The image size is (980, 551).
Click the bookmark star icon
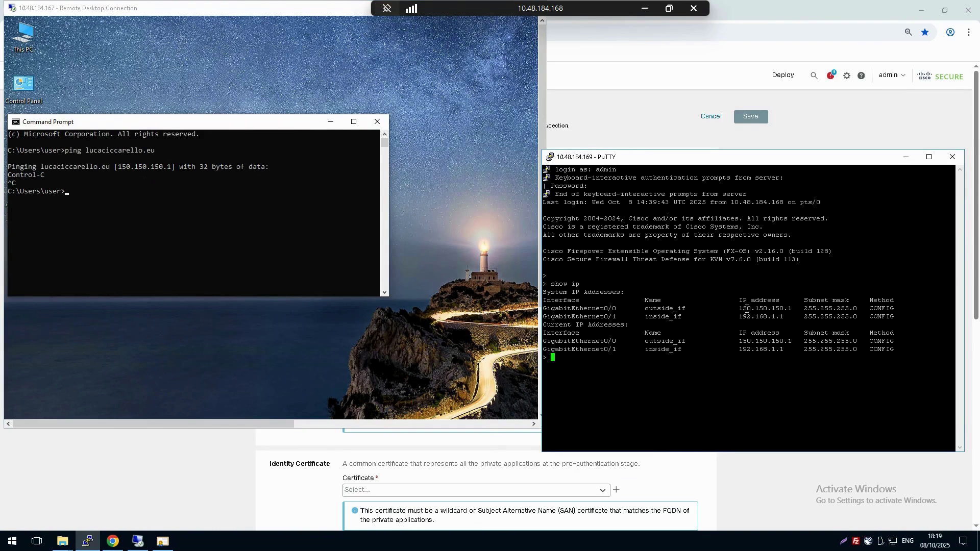coord(925,32)
